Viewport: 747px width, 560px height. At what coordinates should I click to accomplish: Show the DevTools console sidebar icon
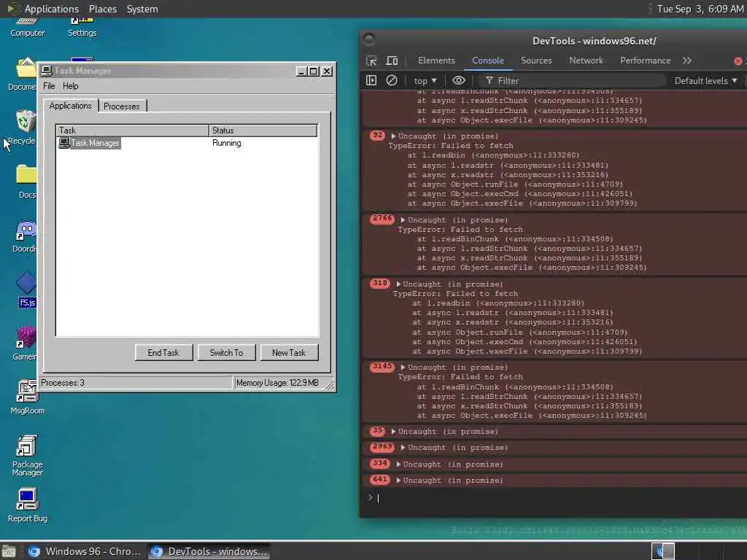[x=371, y=80]
